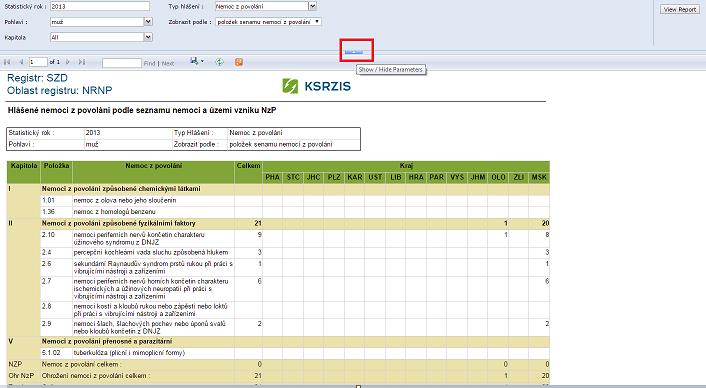Click the STC region column header
Viewport: 706px width, 388px height.
point(293,177)
